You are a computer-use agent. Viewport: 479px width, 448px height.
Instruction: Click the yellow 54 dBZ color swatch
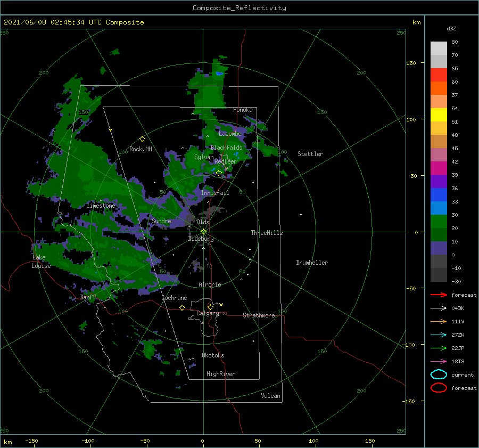(439, 115)
